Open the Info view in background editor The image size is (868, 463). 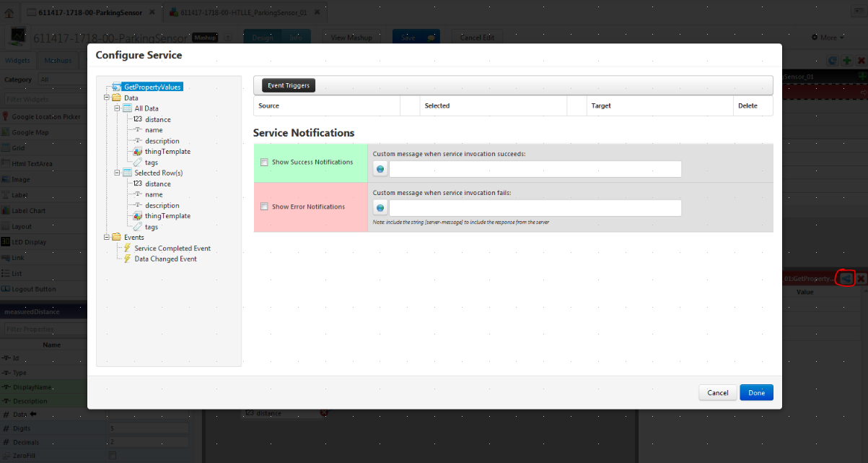(296, 38)
